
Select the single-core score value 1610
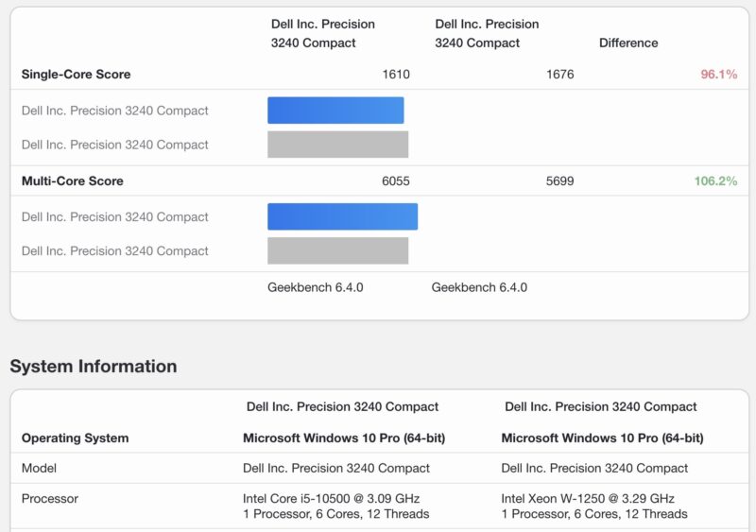pyautogui.click(x=396, y=75)
